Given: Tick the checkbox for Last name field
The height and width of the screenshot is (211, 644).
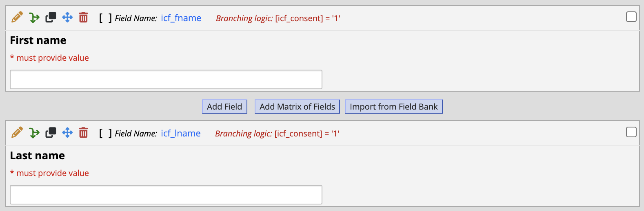Looking at the screenshot, I should 631,132.
